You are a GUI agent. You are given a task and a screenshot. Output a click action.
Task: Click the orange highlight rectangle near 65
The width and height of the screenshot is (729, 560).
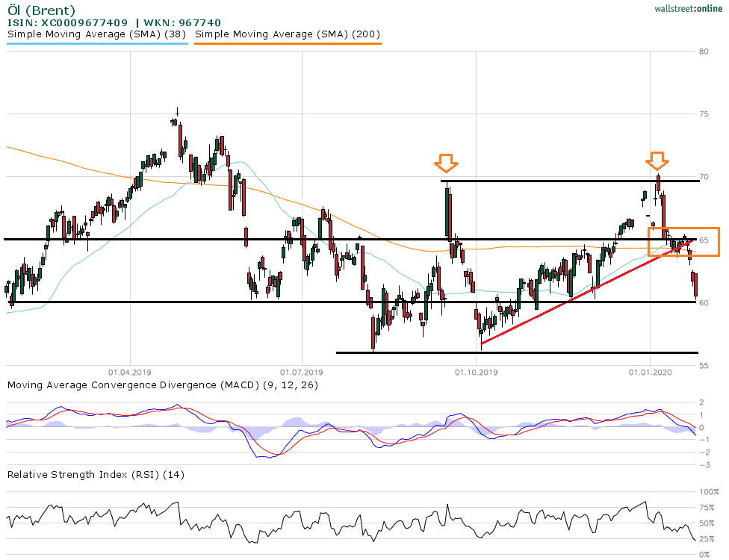point(683,242)
